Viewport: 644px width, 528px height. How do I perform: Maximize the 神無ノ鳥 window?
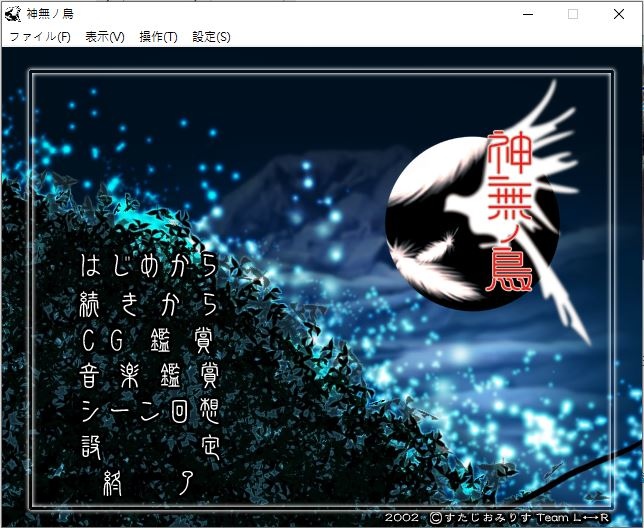pos(573,14)
